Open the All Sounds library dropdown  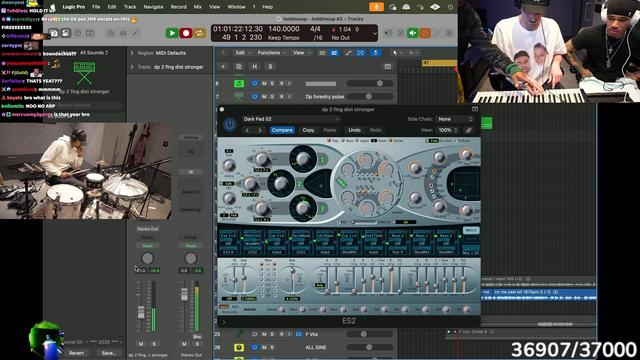tap(94, 53)
